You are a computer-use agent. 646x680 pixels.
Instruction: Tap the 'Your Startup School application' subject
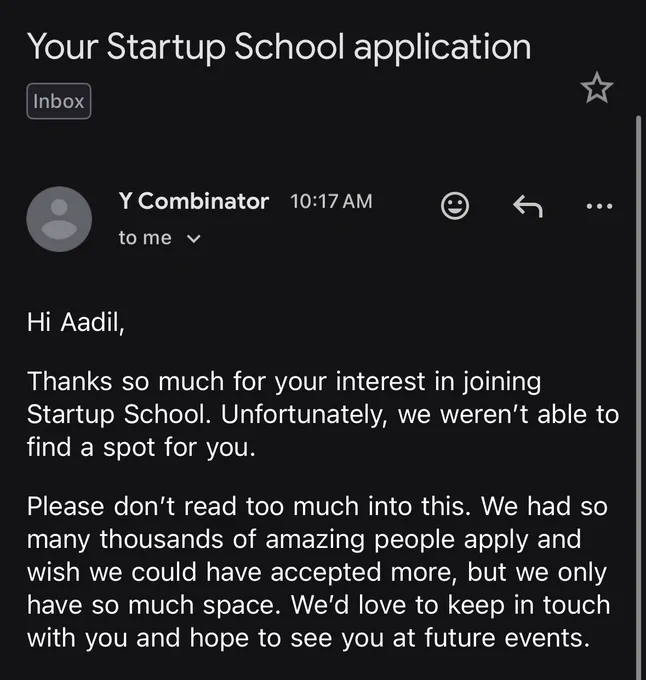pos(279,47)
